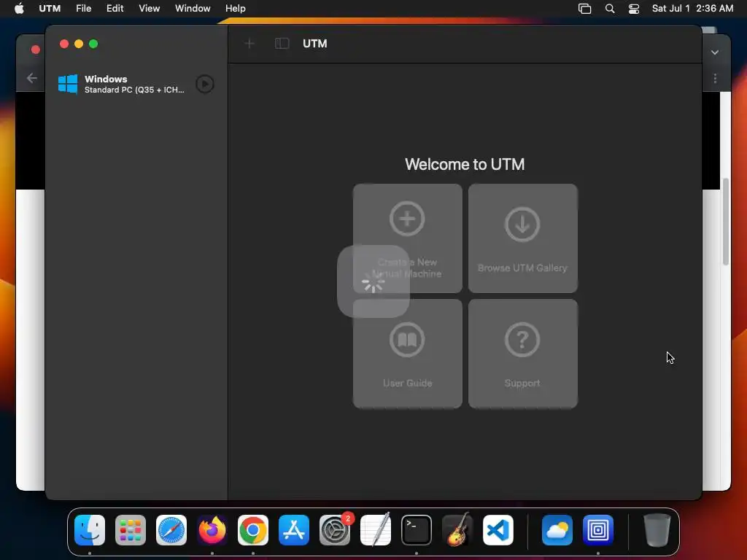Click back arrow in the background browser window

coord(32,78)
